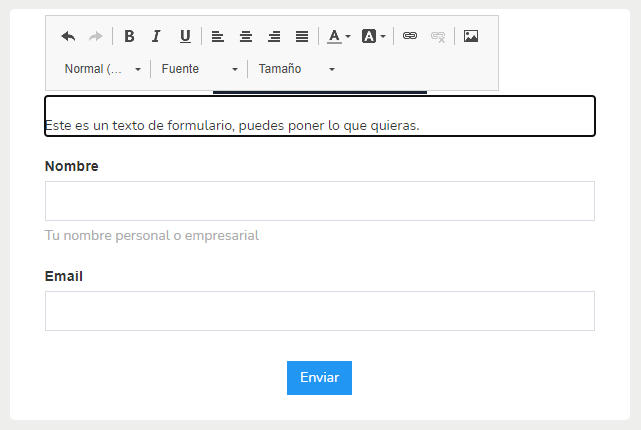Screen dimensions: 641x430
Task: Toggle italic formatting
Action: (x=156, y=36)
